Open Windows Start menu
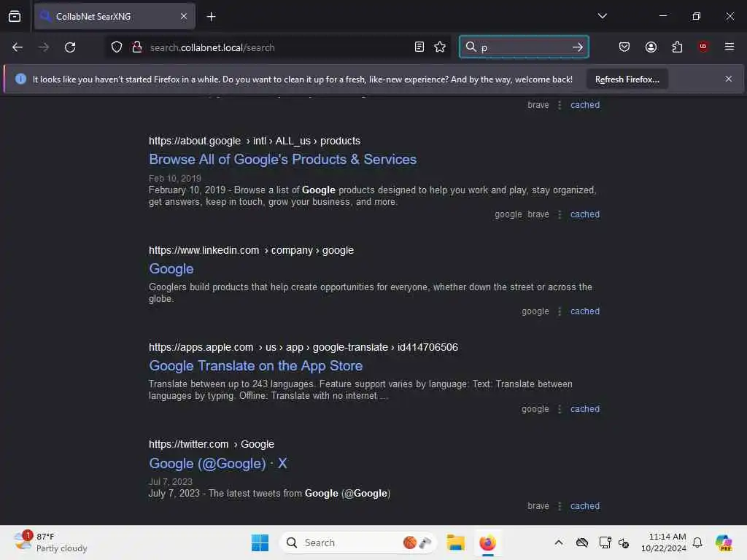This screenshot has width=747, height=560. (x=260, y=542)
